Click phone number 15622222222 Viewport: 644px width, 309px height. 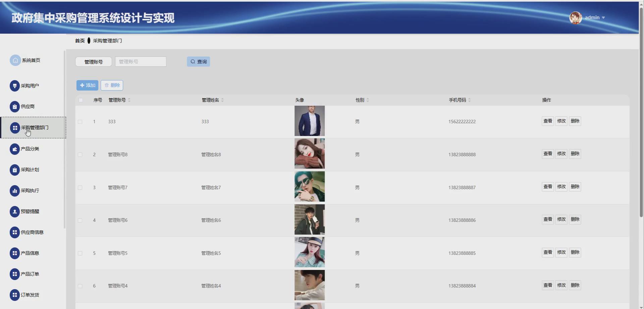point(462,122)
